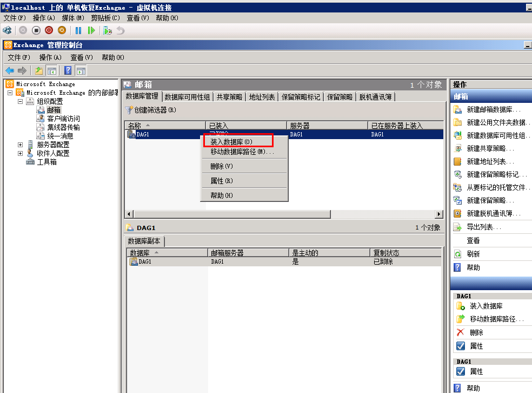Sort by the 名称 column header
This screenshot has height=393, width=532.
(165, 126)
